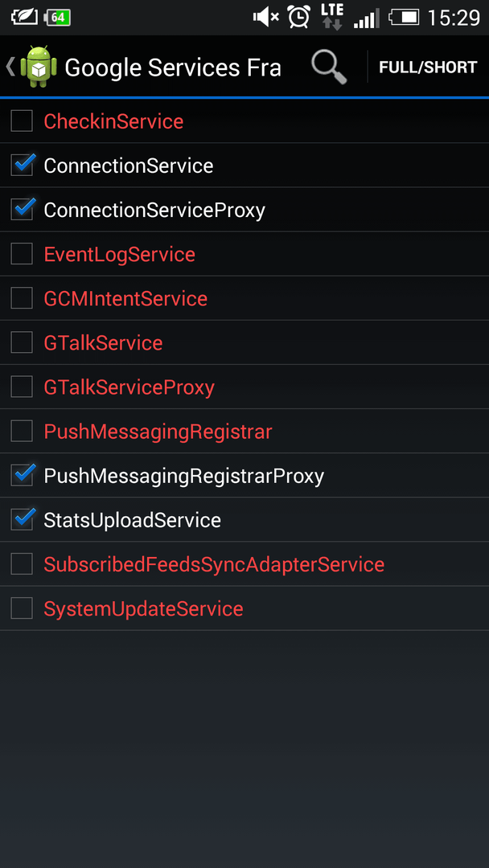Viewport: 489px width, 868px height.
Task: Tap the LTE data indicator icon
Action: 331,17
